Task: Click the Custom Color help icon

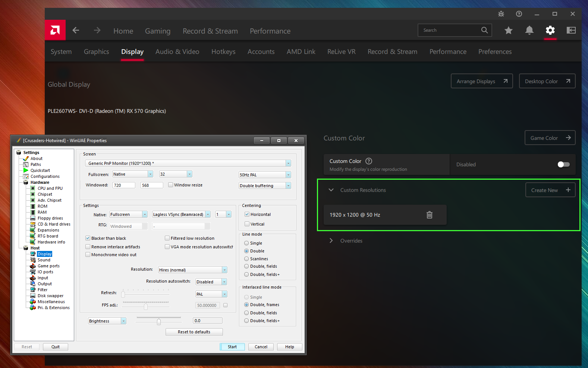Action: pyautogui.click(x=369, y=161)
